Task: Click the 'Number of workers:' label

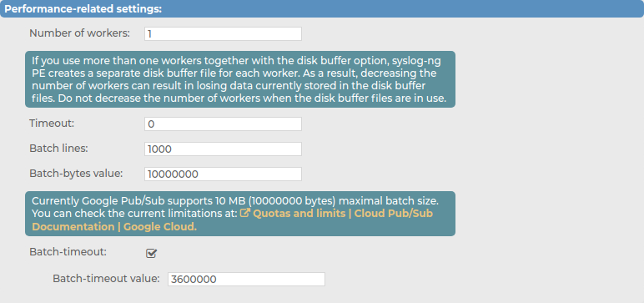Action: pos(80,33)
